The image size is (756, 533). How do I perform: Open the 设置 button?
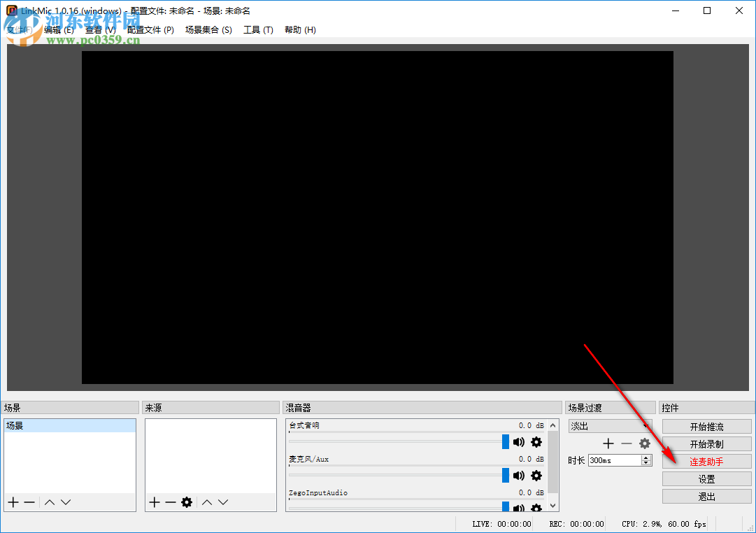[707, 479]
